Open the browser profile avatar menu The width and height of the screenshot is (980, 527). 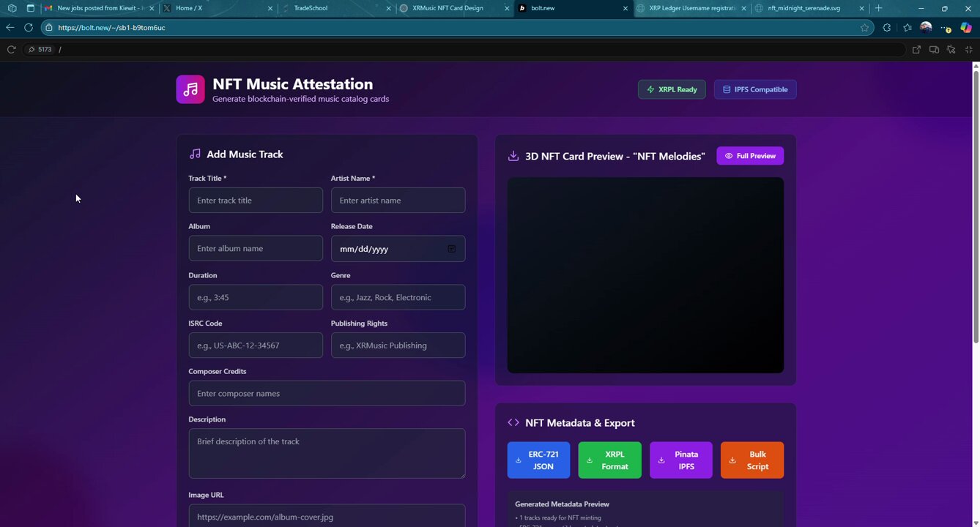(x=925, y=27)
